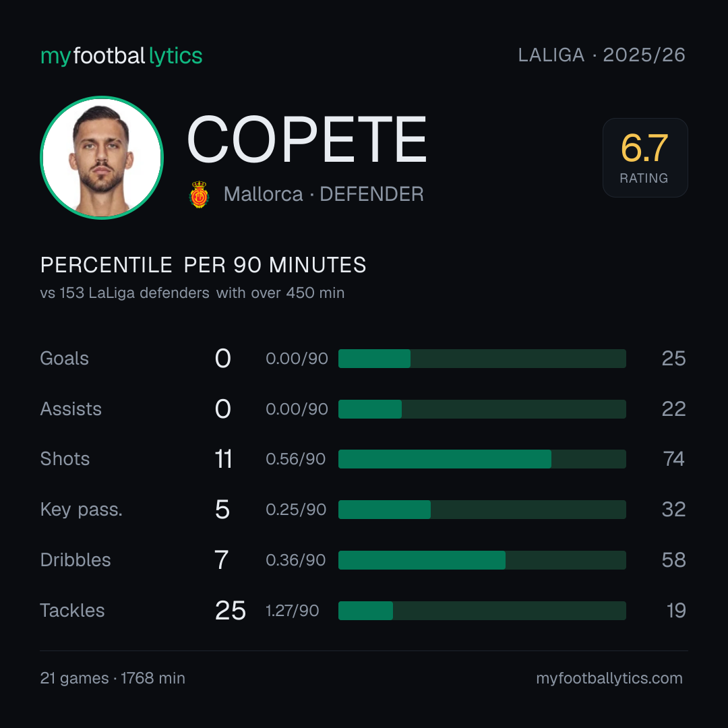The height and width of the screenshot is (728, 728).
Task: Select the Dribbles percentile bar
Action: point(482,560)
